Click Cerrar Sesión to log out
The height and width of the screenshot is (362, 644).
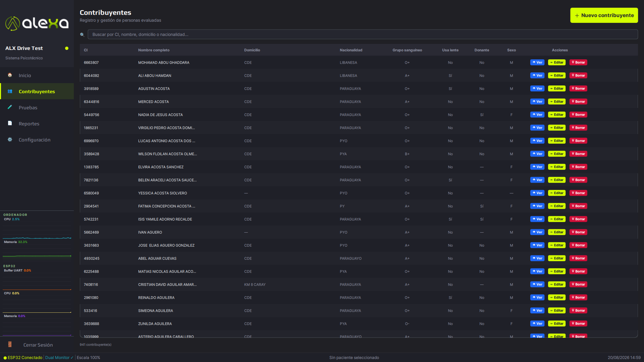pos(37,345)
